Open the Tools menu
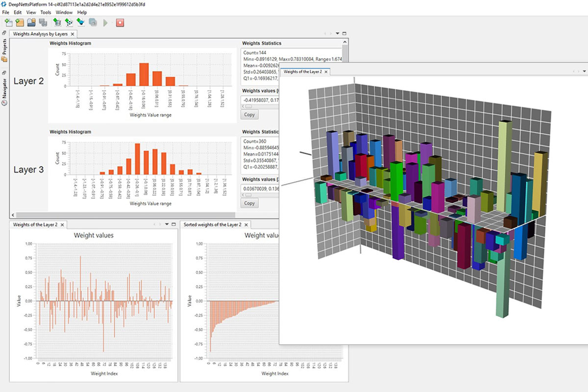 tap(46, 12)
